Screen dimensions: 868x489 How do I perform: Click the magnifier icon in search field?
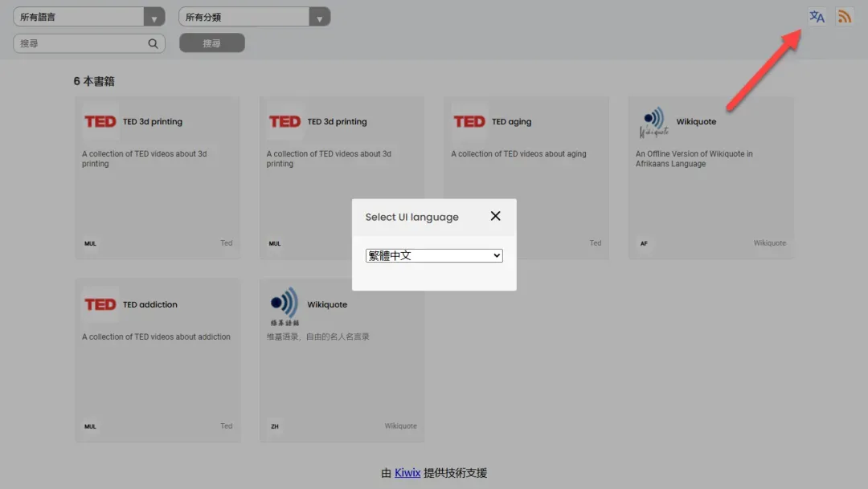153,43
